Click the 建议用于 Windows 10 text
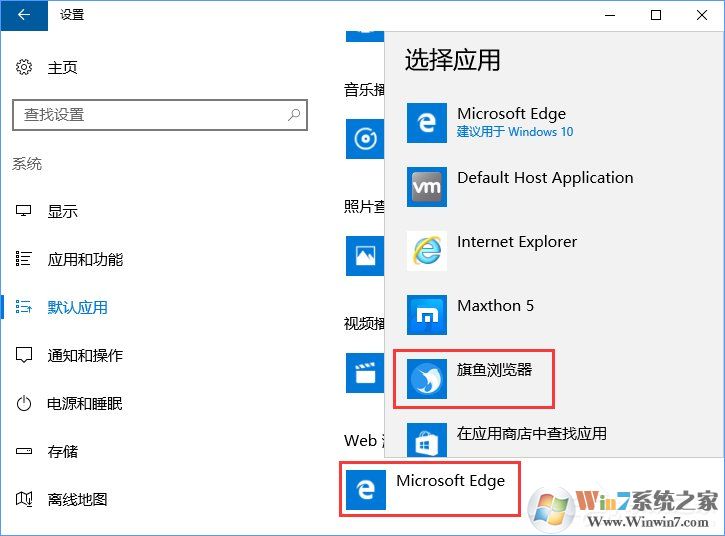Image resolution: width=725 pixels, height=536 pixels. [515, 132]
